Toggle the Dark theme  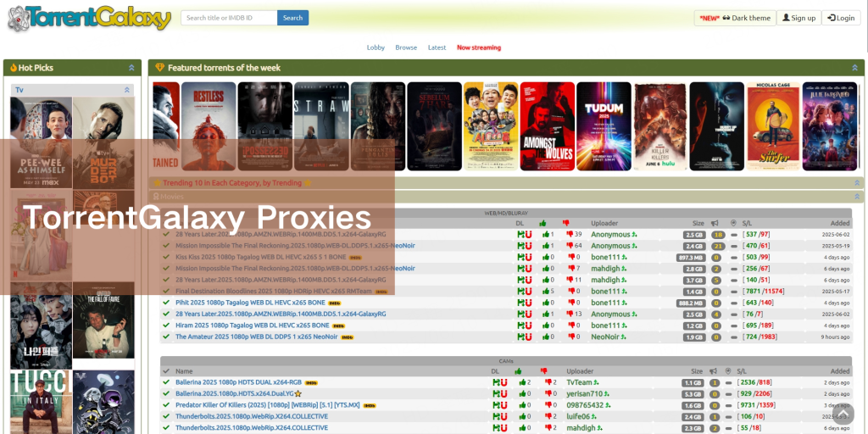coord(735,18)
